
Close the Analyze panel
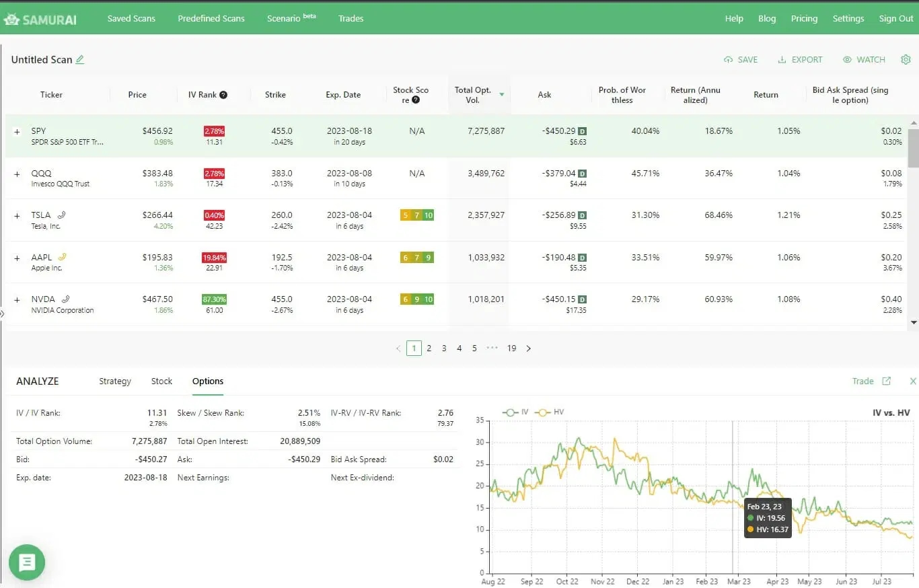point(913,381)
